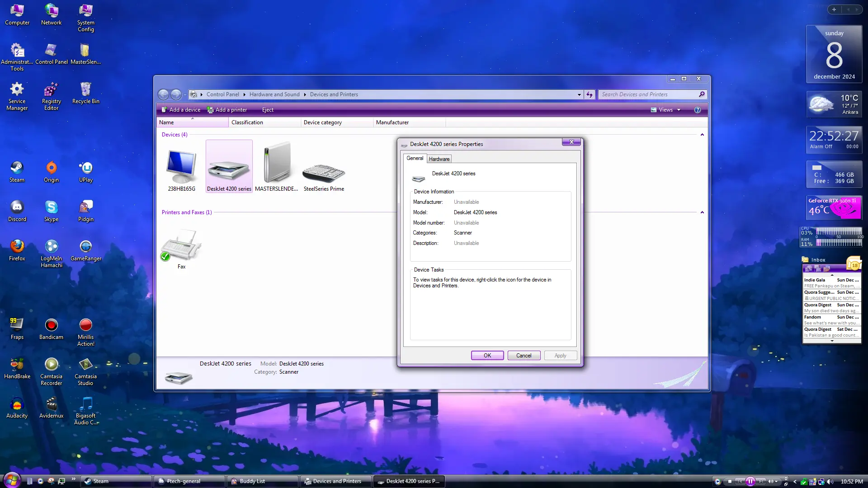Open the Fraps desktop shortcut
The height and width of the screenshot is (488, 868).
(x=17, y=329)
